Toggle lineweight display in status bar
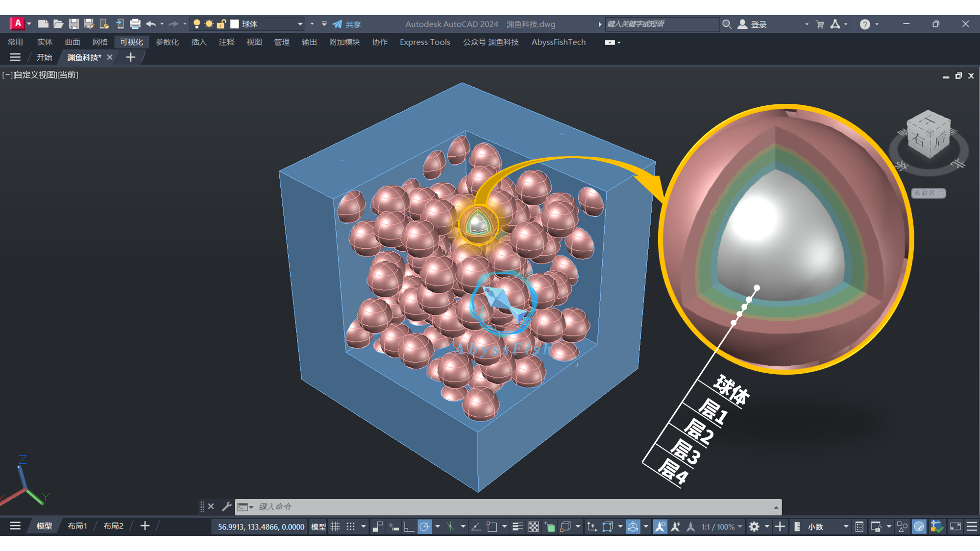The width and height of the screenshot is (980, 551). click(517, 527)
